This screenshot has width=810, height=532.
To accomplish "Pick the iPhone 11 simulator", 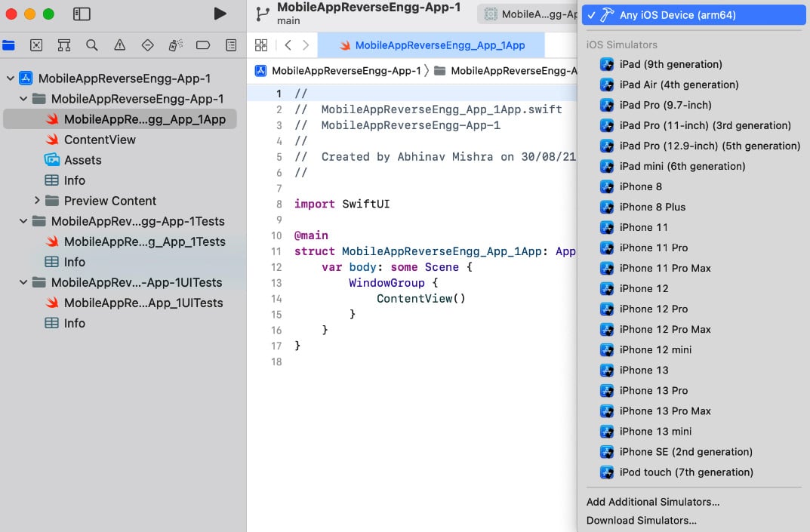I will (x=694, y=227).
